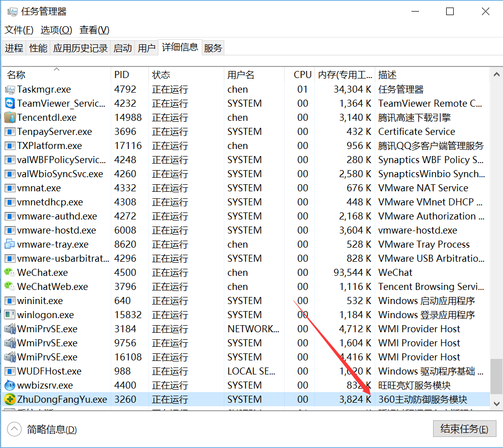Click the wininit.exe row icon

pyautogui.click(x=10, y=301)
